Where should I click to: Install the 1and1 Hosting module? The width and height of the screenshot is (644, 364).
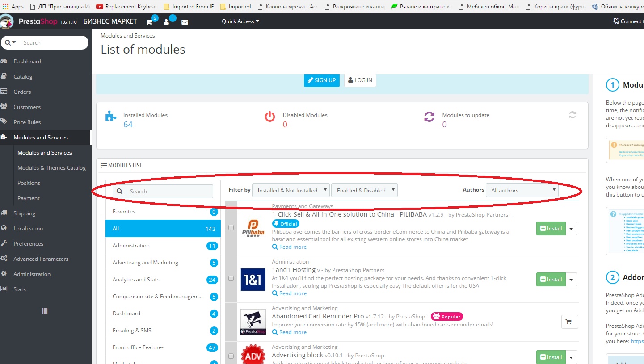tap(551, 280)
